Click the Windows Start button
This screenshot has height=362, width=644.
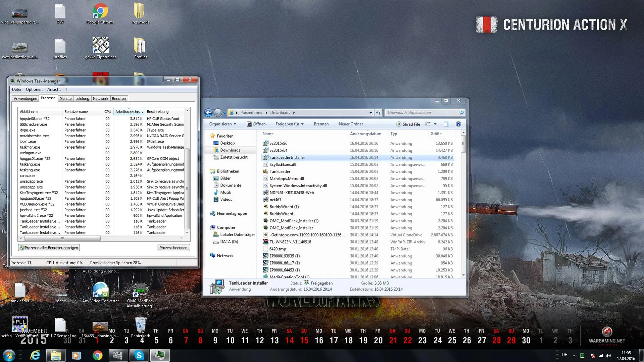9,355
